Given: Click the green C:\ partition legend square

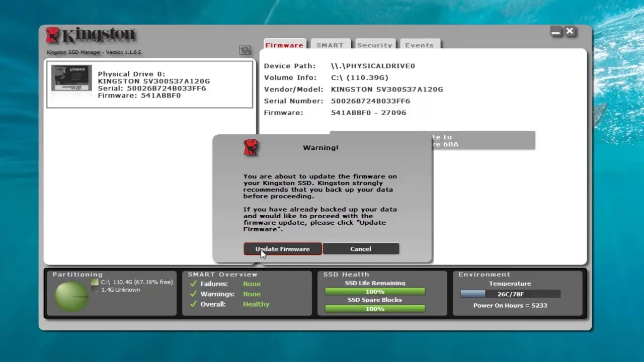Looking at the screenshot, I should tap(95, 282).
